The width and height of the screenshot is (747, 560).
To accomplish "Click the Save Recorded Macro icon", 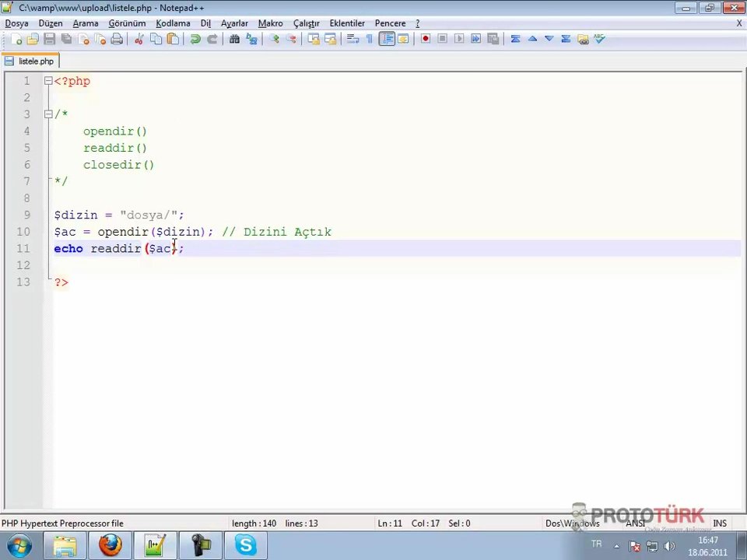I will click(x=493, y=39).
